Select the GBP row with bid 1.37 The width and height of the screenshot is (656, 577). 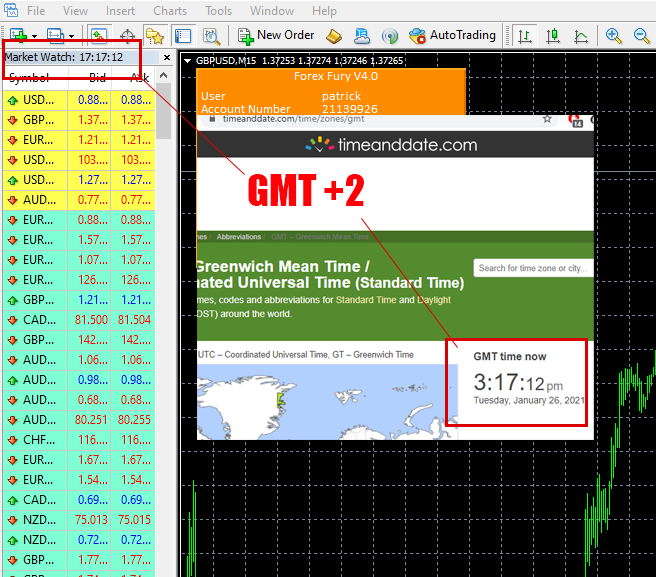pyautogui.click(x=79, y=120)
